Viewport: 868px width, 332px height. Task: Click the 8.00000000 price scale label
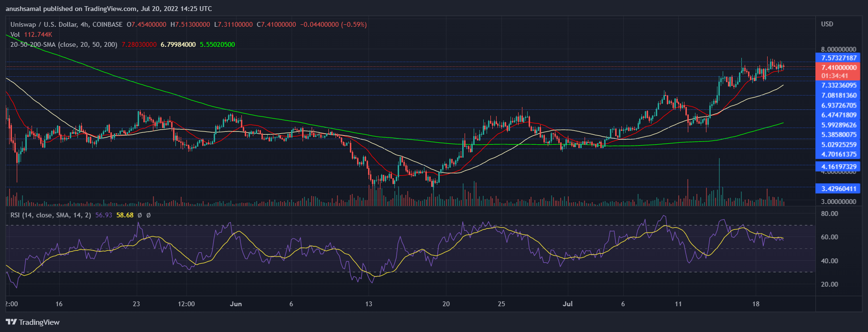[x=839, y=49]
